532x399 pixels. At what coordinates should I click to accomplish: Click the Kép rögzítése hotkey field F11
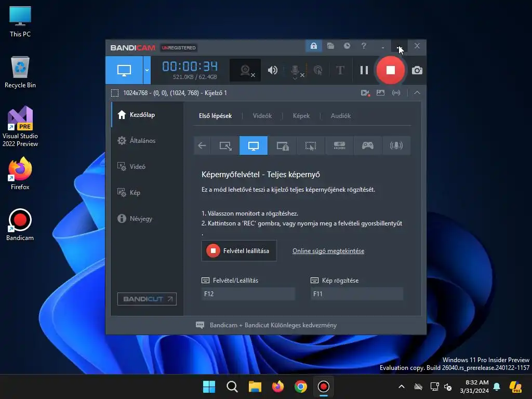tap(357, 294)
